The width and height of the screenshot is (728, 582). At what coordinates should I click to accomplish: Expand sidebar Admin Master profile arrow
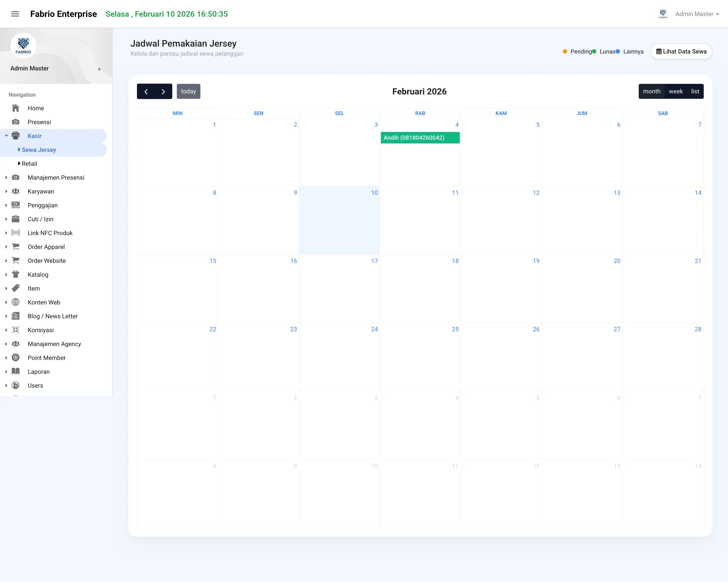coord(99,69)
